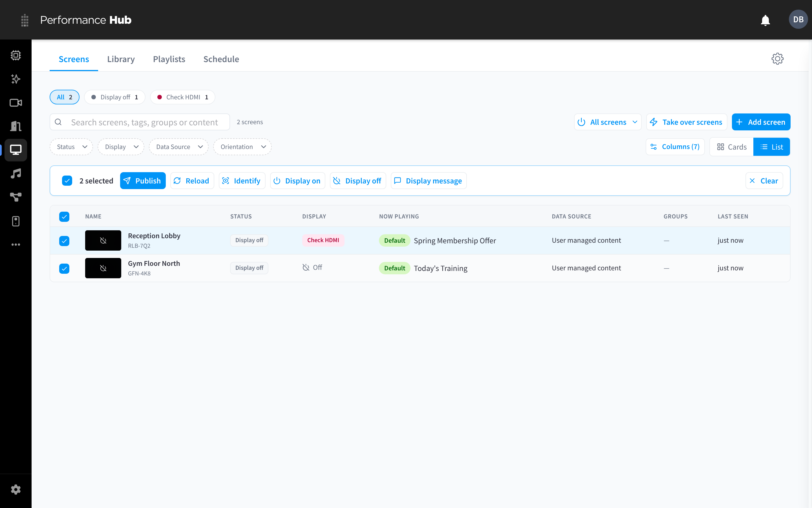Switch to the Screens tab

point(74,59)
